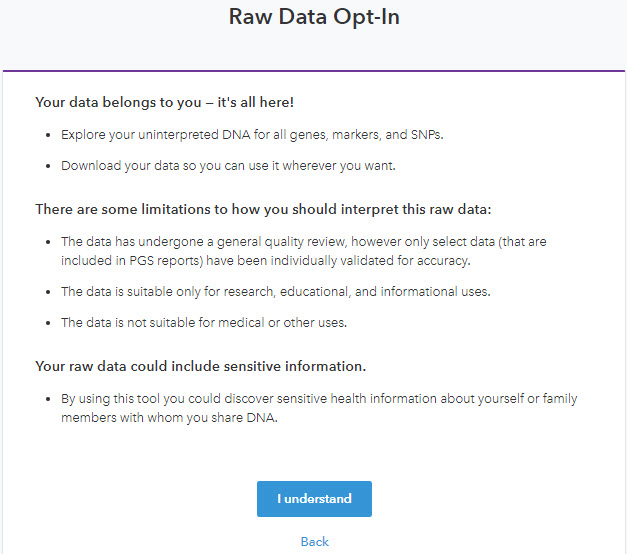Select the "sensitive information" heading
This screenshot has width=627, height=554.
207,366
